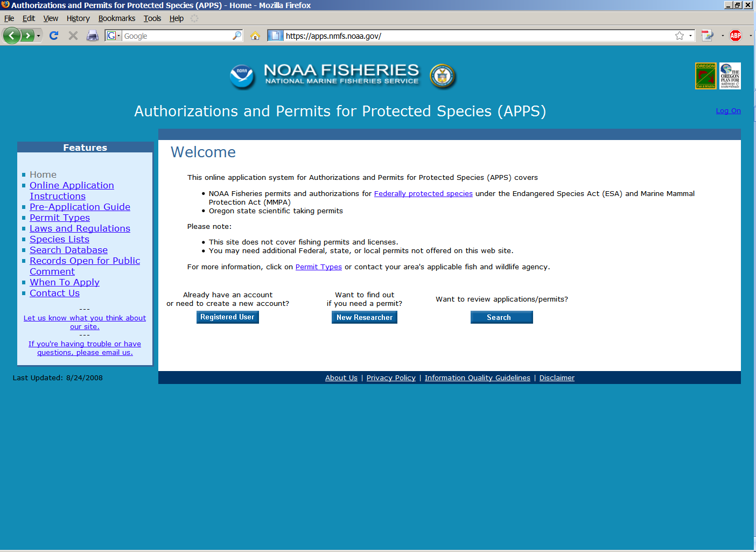Print the page with the printer icon
The width and height of the screenshot is (756, 552).
point(93,36)
